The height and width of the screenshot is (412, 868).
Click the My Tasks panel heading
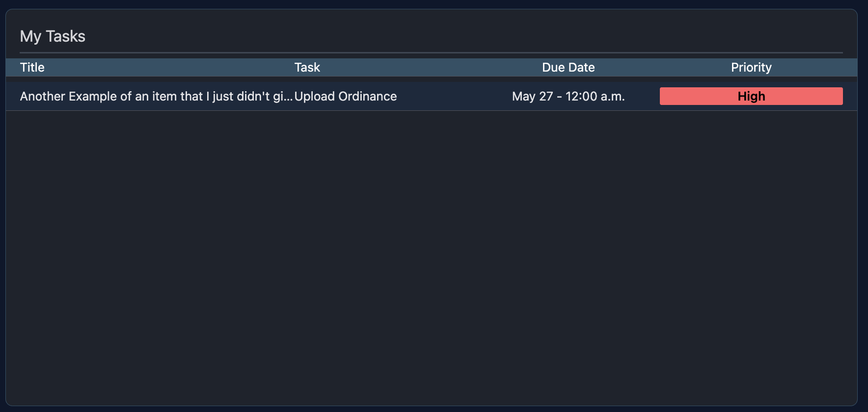(x=53, y=36)
